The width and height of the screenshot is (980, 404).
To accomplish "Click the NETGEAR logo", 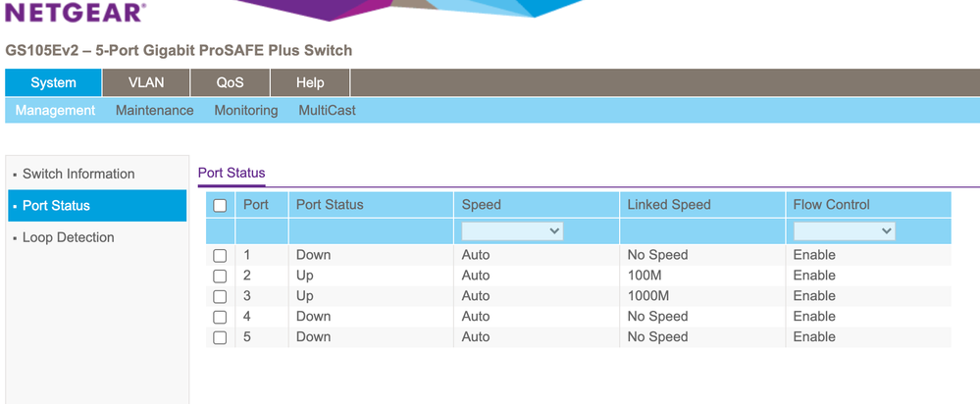I will pos(75,13).
